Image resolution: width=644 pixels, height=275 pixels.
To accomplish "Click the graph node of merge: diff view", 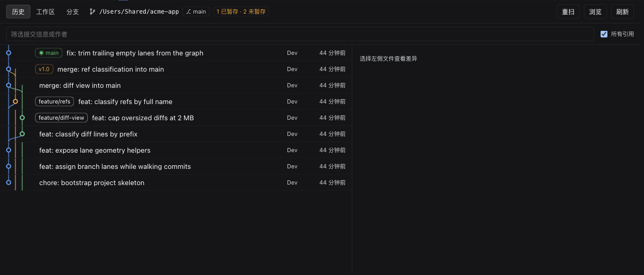I will (x=8, y=85).
